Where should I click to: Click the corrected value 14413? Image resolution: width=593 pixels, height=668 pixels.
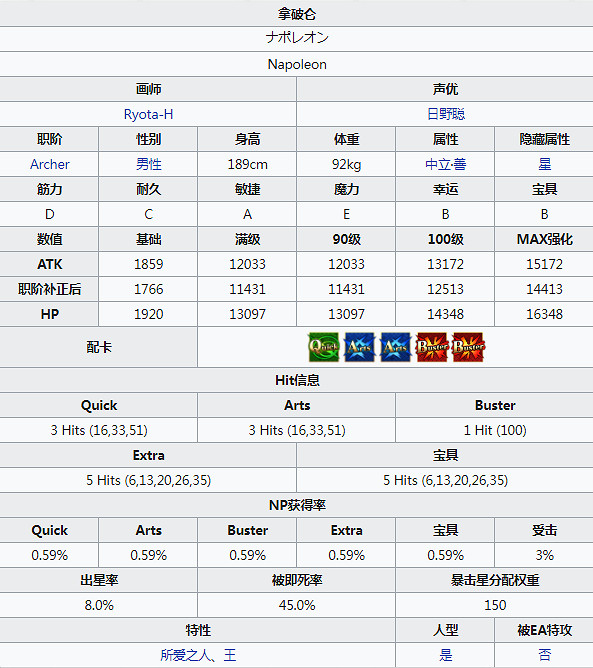(x=544, y=289)
